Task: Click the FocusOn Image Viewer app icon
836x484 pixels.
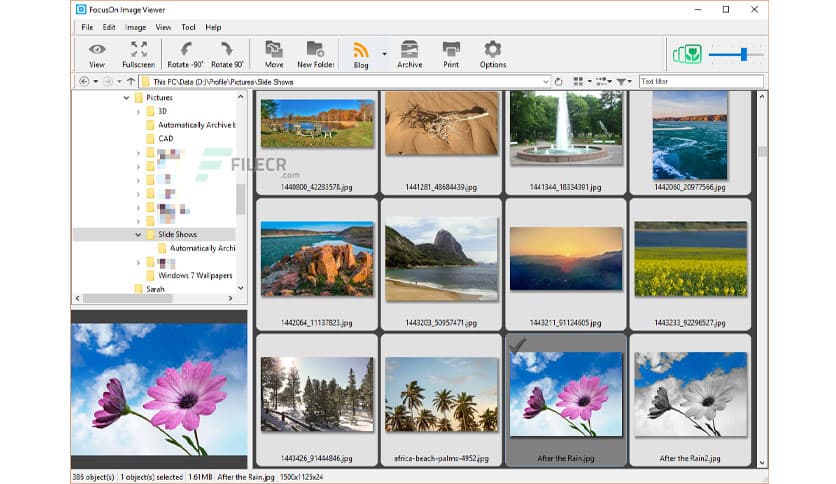Action: tap(81, 10)
